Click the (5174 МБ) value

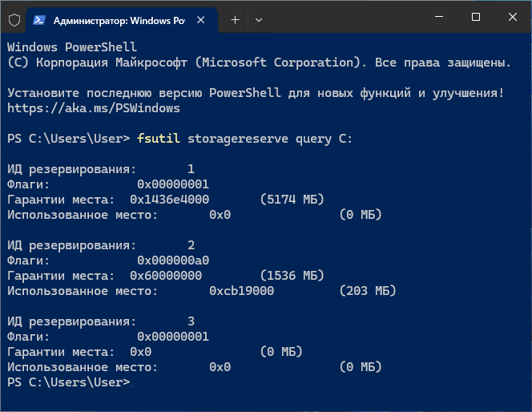292,200
